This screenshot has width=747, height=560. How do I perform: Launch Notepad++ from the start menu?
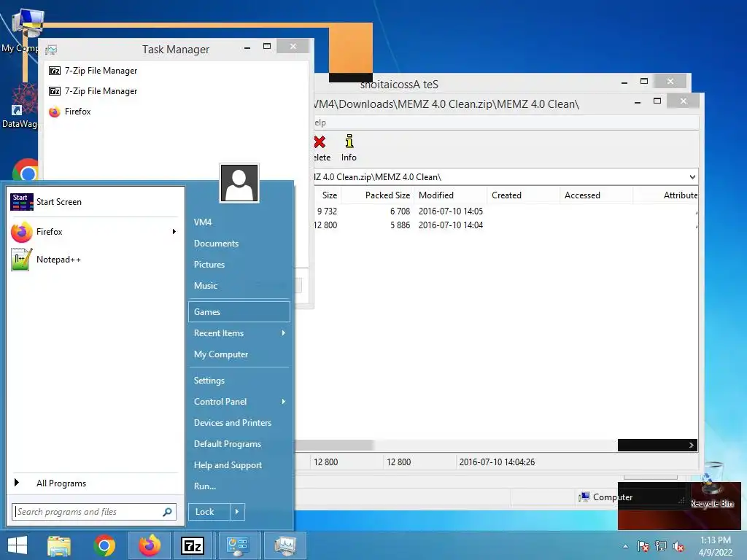pyautogui.click(x=96, y=260)
